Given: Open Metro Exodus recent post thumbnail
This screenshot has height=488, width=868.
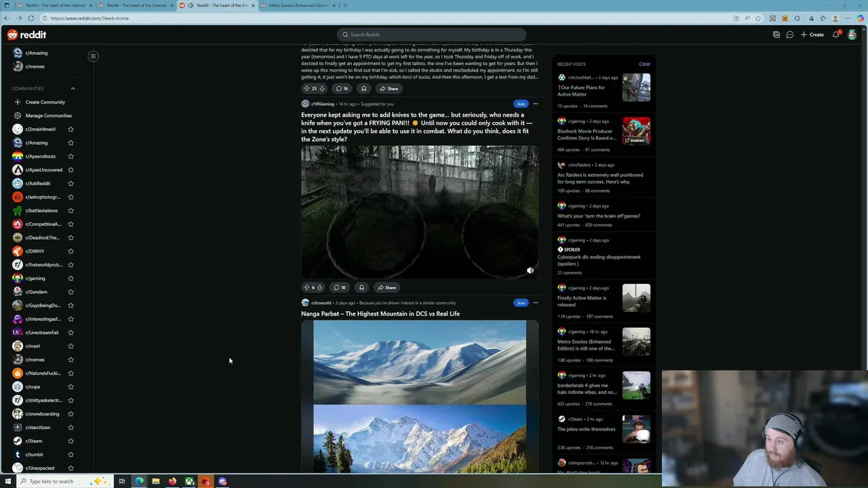Looking at the screenshot, I should click(636, 342).
